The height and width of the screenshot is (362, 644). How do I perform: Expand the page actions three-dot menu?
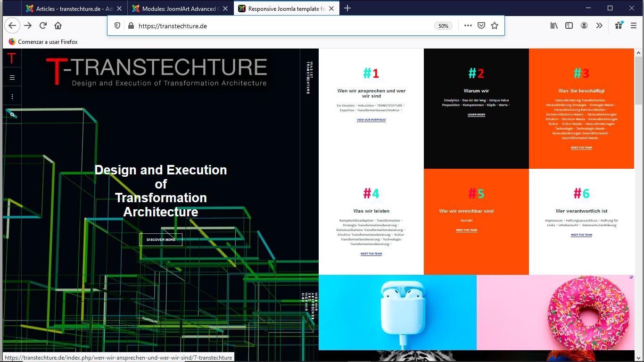[x=468, y=26]
